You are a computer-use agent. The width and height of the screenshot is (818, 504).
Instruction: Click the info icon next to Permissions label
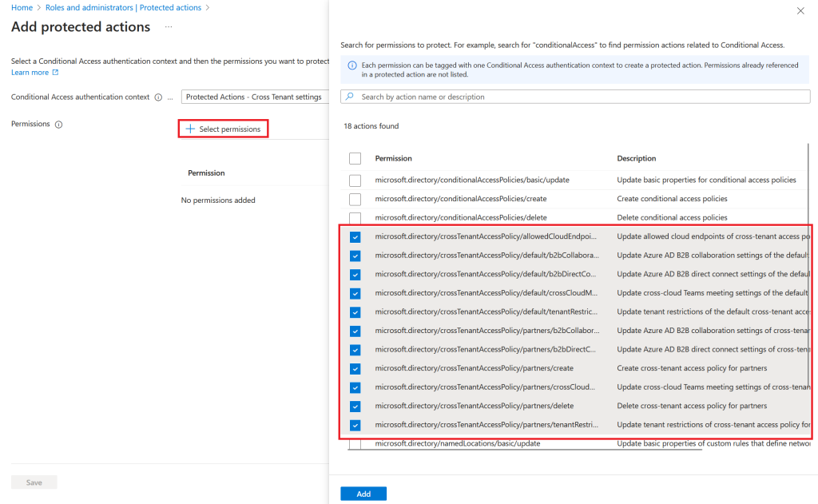point(58,125)
